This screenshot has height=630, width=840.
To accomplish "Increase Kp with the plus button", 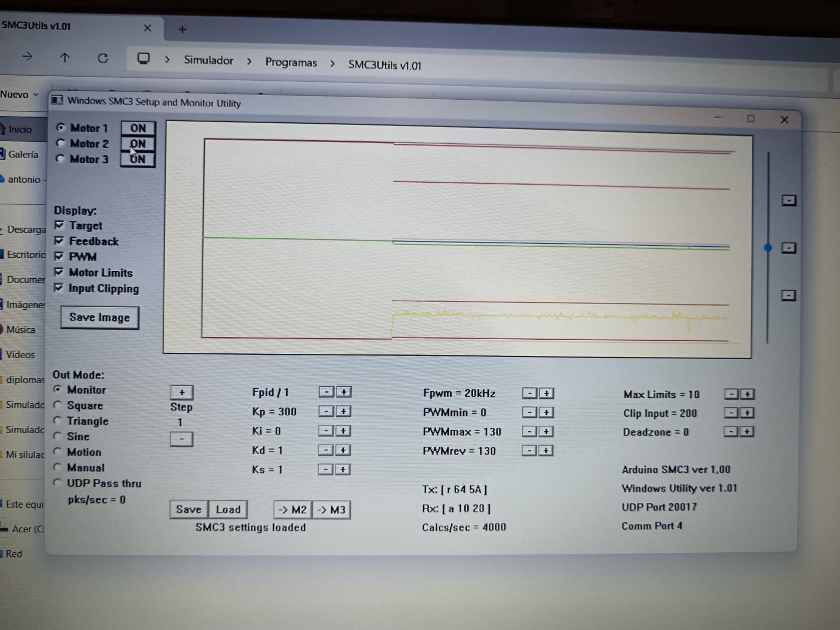I will click(343, 411).
